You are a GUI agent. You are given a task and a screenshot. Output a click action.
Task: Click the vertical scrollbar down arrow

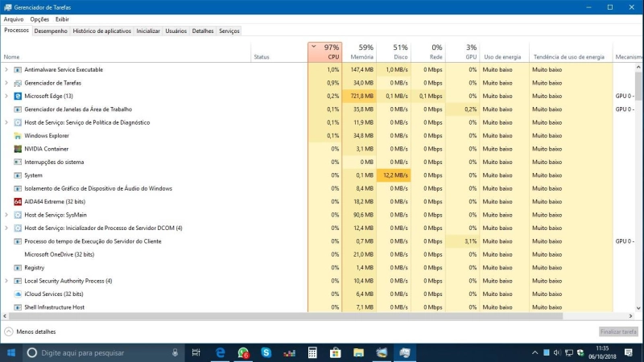point(638,308)
